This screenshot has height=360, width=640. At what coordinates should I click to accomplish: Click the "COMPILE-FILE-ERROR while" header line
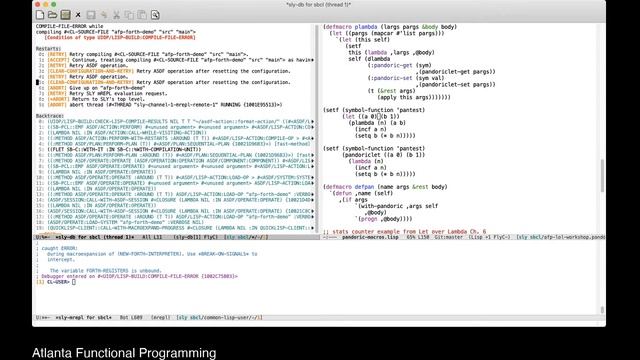coord(69,26)
